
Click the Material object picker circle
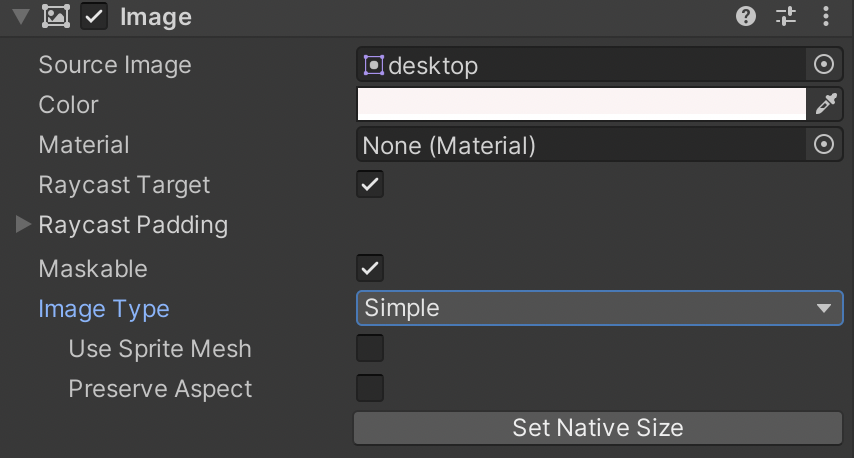pos(824,145)
